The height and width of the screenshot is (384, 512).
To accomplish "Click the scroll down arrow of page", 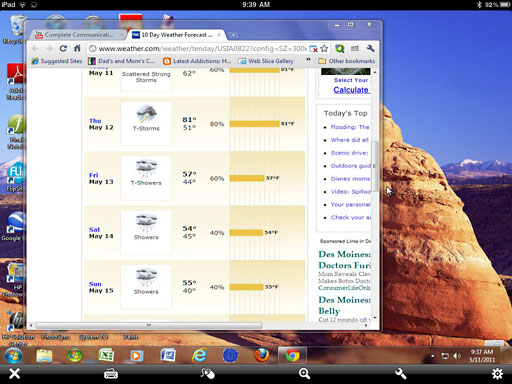I will pyautogui.click(x=375, y=318).
